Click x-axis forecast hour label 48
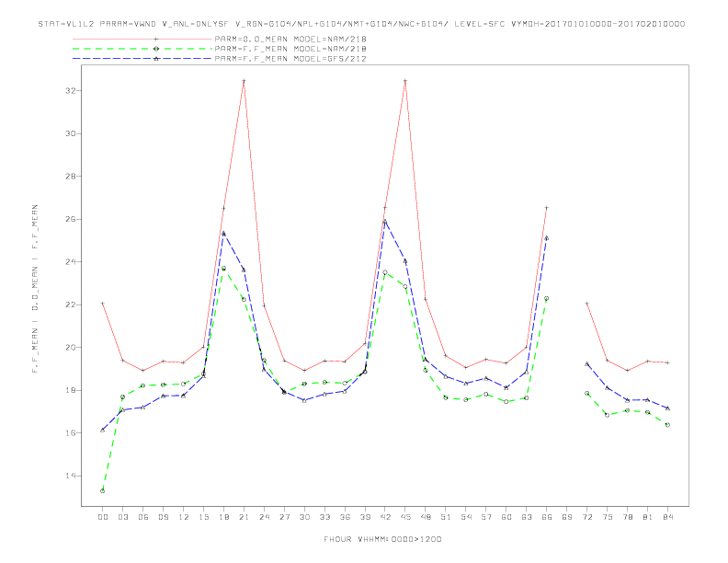Viewport: 728px width, 563px height. (426, 517)
